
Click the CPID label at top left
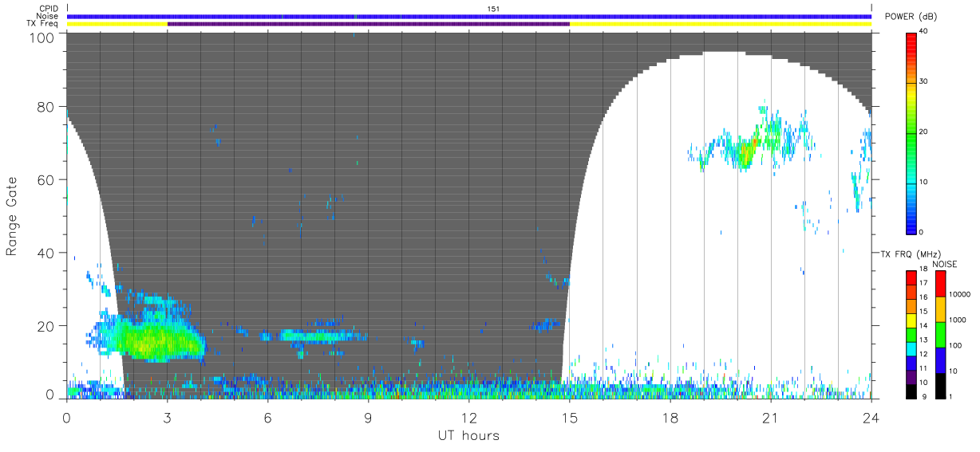[49, 9]
